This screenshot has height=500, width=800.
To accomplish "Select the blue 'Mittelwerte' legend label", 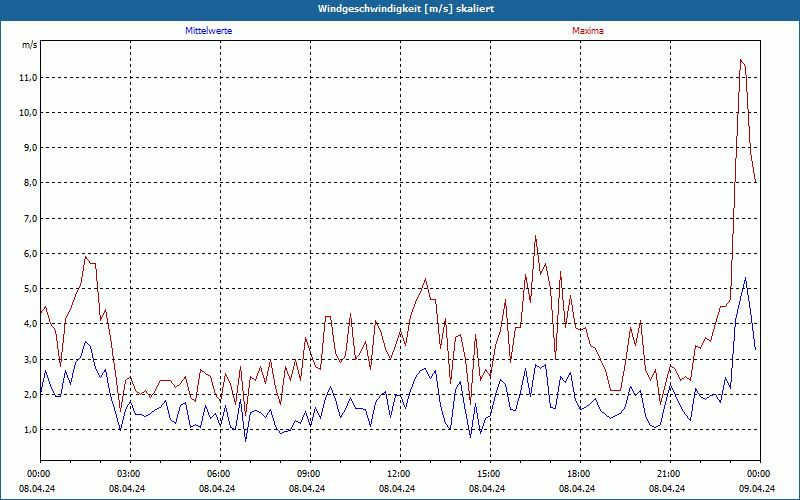I will 209,31.
